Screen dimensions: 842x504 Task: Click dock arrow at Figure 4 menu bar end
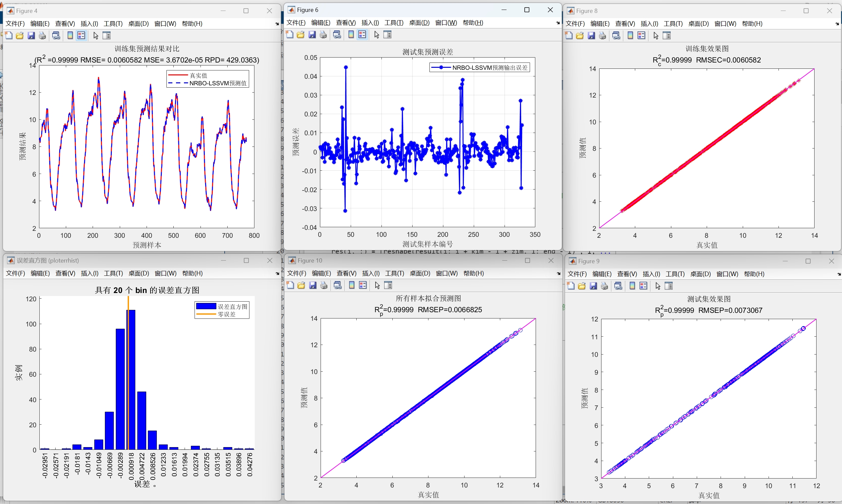[x=277, y=24]
